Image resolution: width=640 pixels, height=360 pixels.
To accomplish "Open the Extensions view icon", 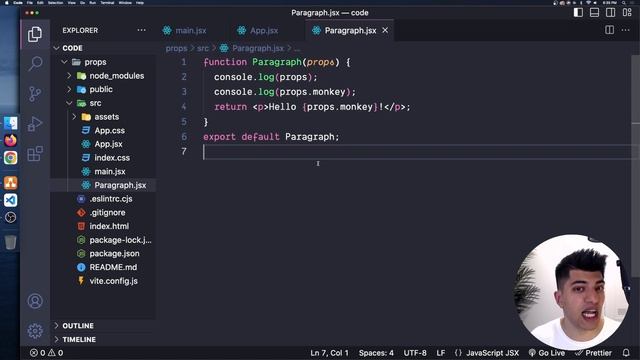I will (35, 154).
